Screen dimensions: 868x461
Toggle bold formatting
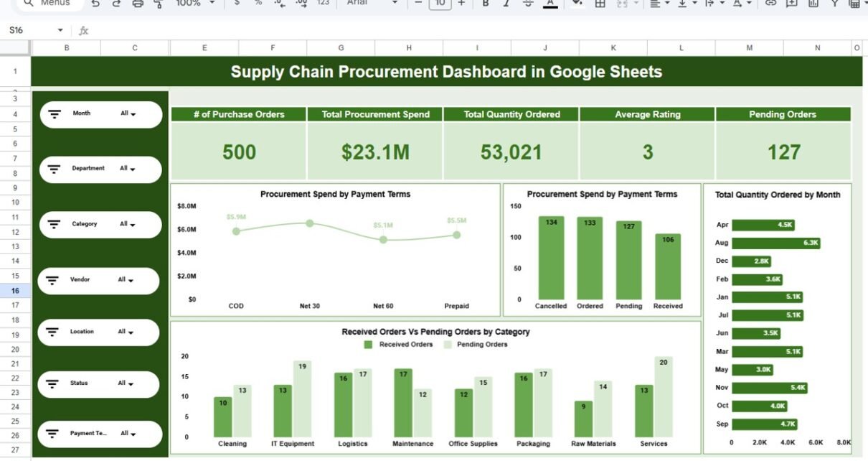point(486,4)
